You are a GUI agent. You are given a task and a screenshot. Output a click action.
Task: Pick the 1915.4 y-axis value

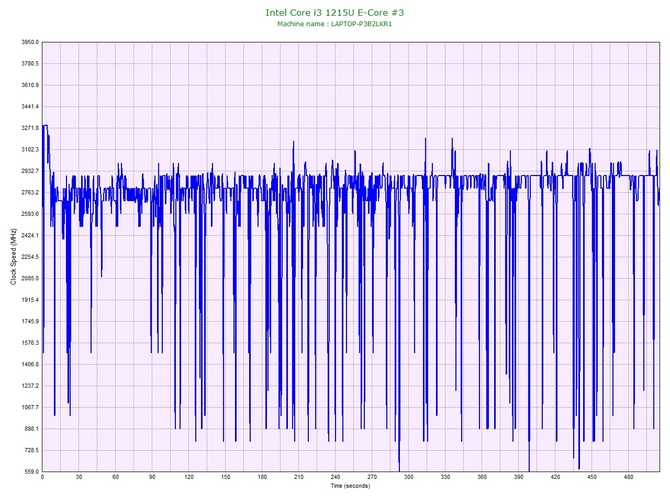[30, 300]
